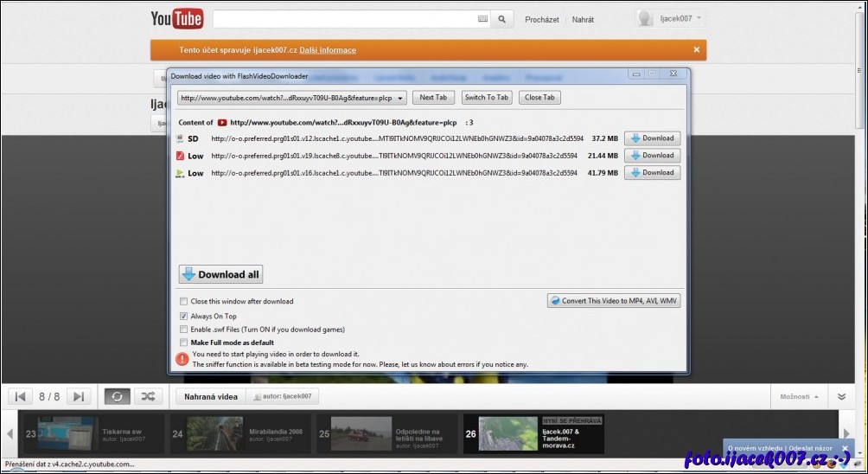Skip to previous playlist video
This screenshot has height=474, width=868.
click(21, 396)
